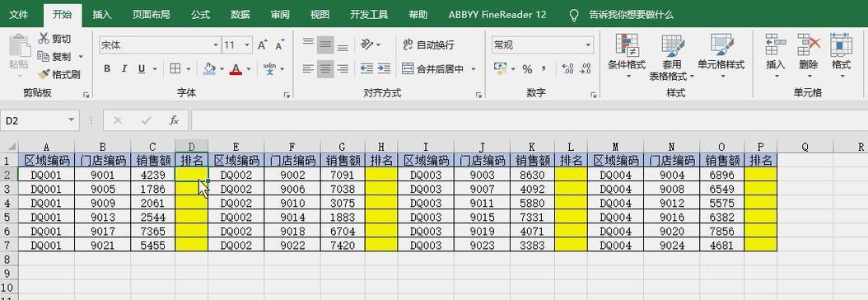Toggle Center horizontal alignment
This screenshot has width=868, height=300.
click(325, 69)
